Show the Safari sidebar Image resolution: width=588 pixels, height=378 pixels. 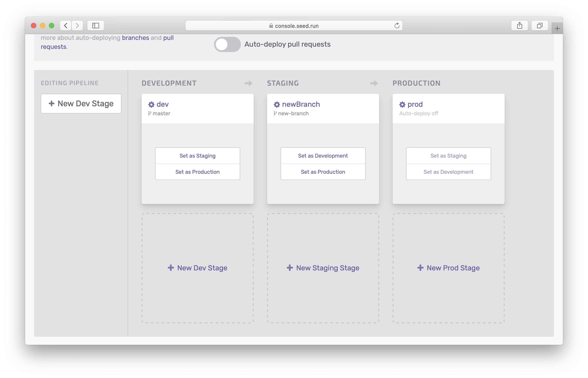point(96,26)
